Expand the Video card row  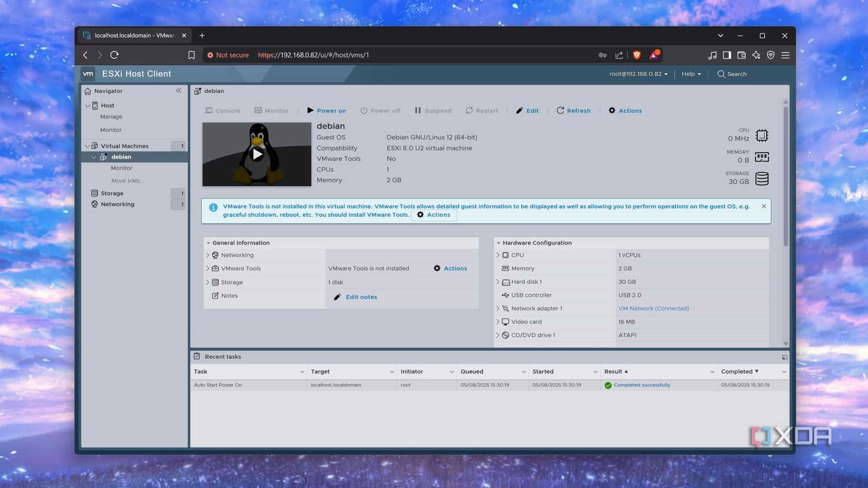tap(498, 321)
